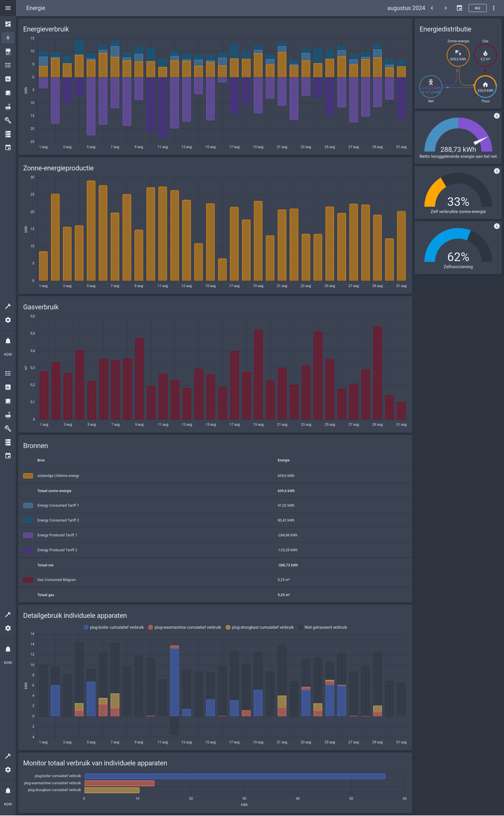This screenshot has height=816, width=504.
Task: Click the Gas Consumed Belgium color swatch
Action: click(28, 580)
